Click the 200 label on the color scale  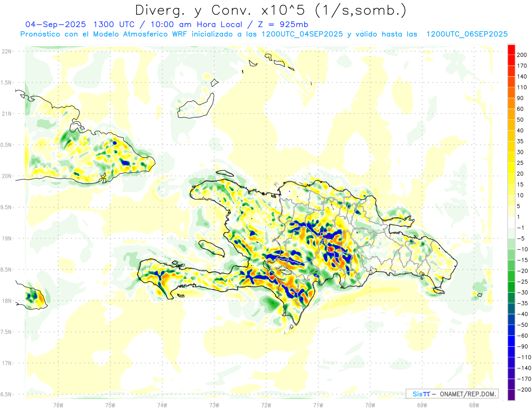pyautogui.click(x=523, y=55)
